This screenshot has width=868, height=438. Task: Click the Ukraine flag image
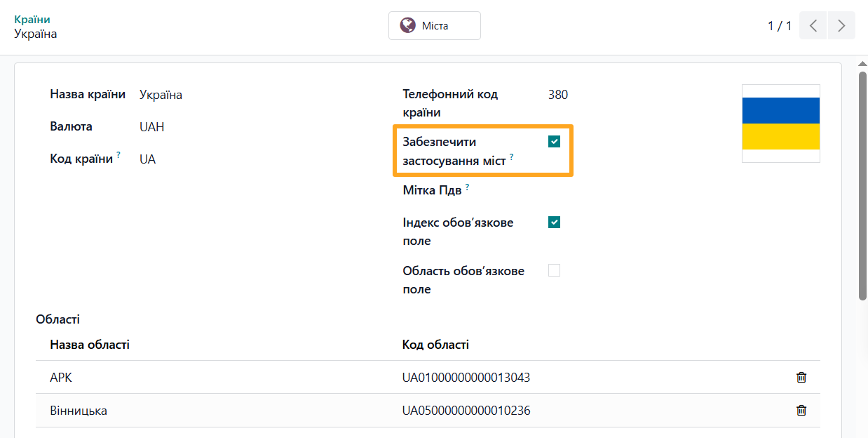coord(781,124)
